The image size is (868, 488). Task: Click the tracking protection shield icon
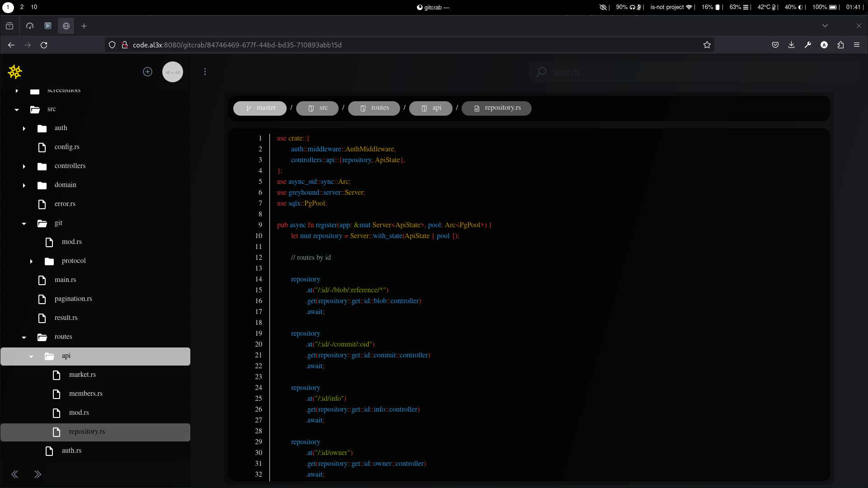pyautogui.click(x=112, y=45)
